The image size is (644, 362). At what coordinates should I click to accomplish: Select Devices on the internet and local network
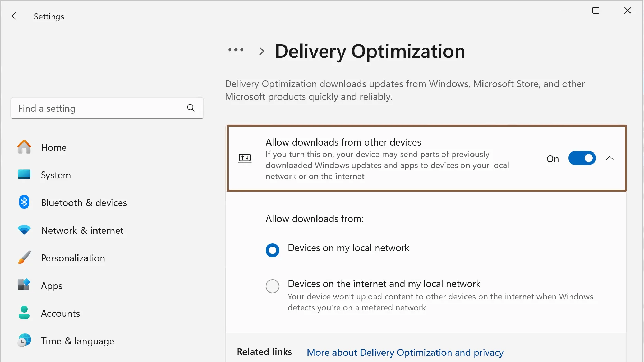pos(273,286)
